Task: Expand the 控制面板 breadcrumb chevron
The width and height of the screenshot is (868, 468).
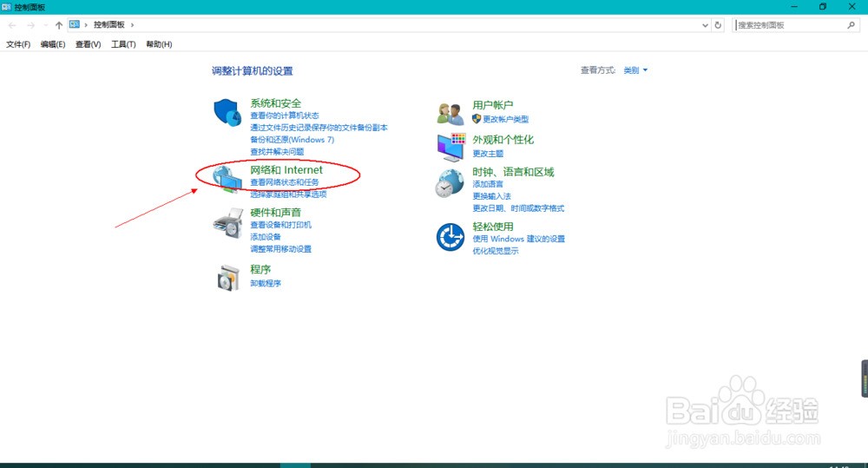Action: click(x=132, y=25)
